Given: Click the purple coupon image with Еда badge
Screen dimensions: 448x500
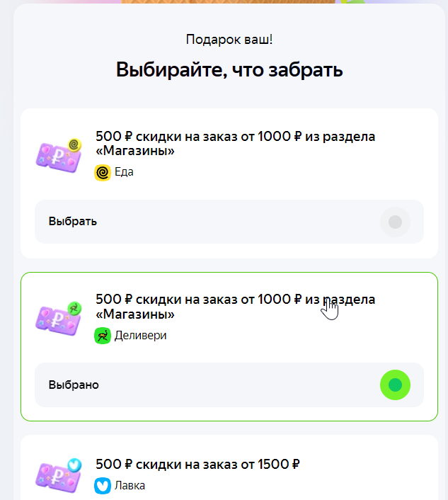Looking at the screenshot, I should click(x=59, y=156).
